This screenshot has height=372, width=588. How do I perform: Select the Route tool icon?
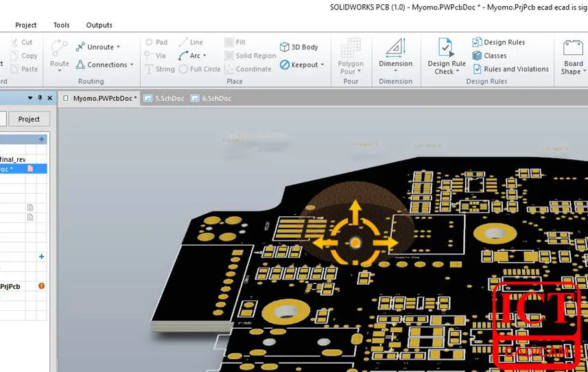[x=59, y=48]
